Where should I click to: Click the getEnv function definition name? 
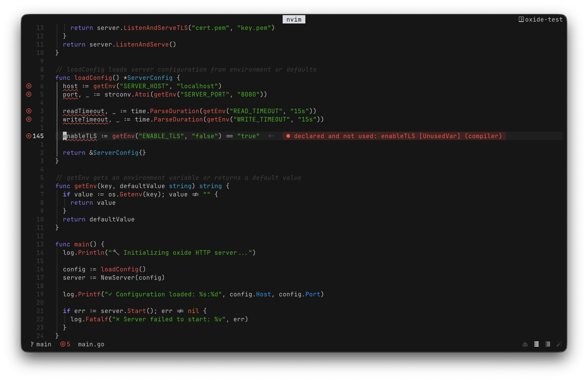pyautogui.click(x=86, y=186)
